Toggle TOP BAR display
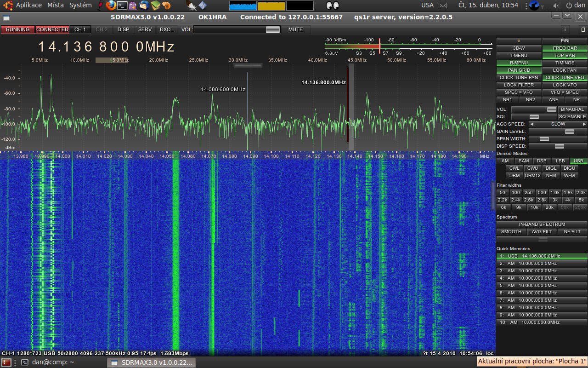The height and width of the screenshot is (368, 588). [565, 56]
